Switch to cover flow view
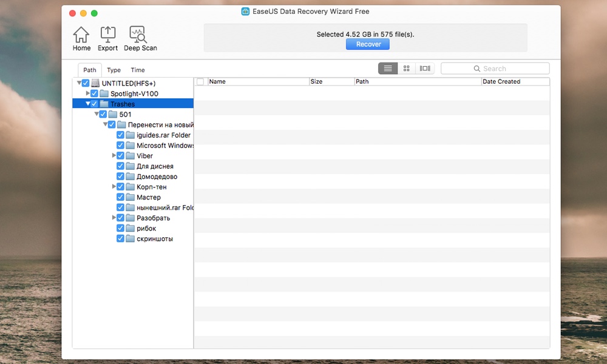This screenshot has width=607, height=364. [425, 69]
